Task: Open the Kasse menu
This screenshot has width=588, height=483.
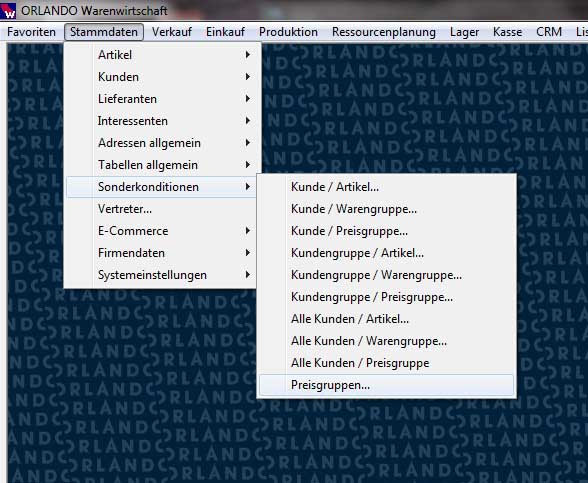Action: tap(507, 32)
